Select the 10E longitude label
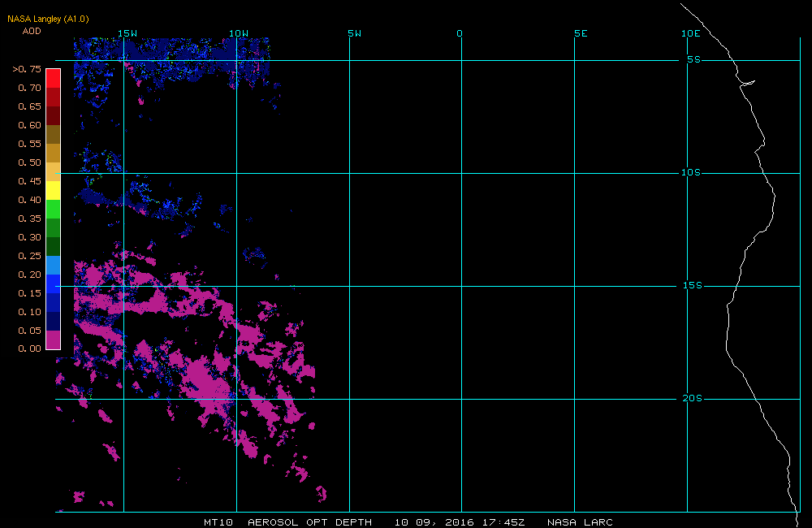812x528 pixels. [x=691, y=33]
